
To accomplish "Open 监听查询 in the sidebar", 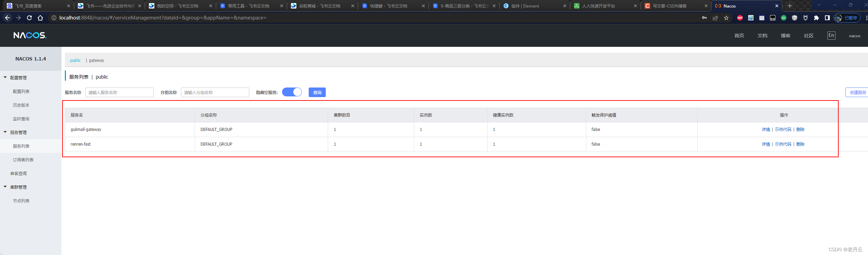I will point(21,119).
